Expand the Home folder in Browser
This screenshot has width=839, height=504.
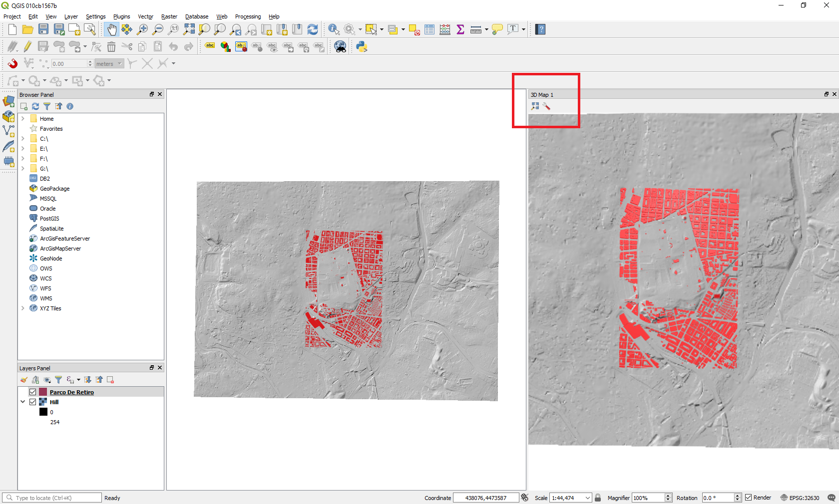coord(23,119)
